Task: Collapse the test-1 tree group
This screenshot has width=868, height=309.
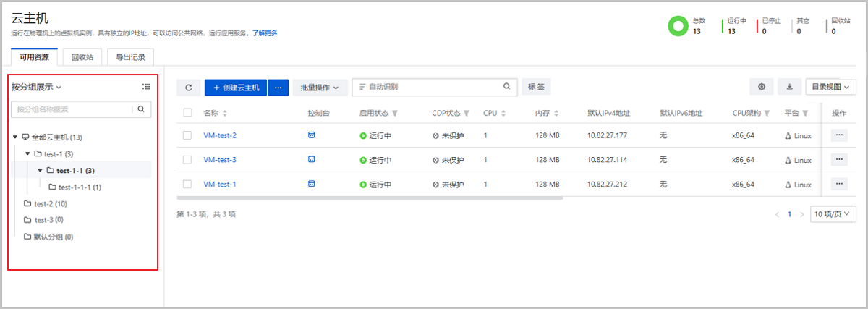Action: [x=27, y=153]
